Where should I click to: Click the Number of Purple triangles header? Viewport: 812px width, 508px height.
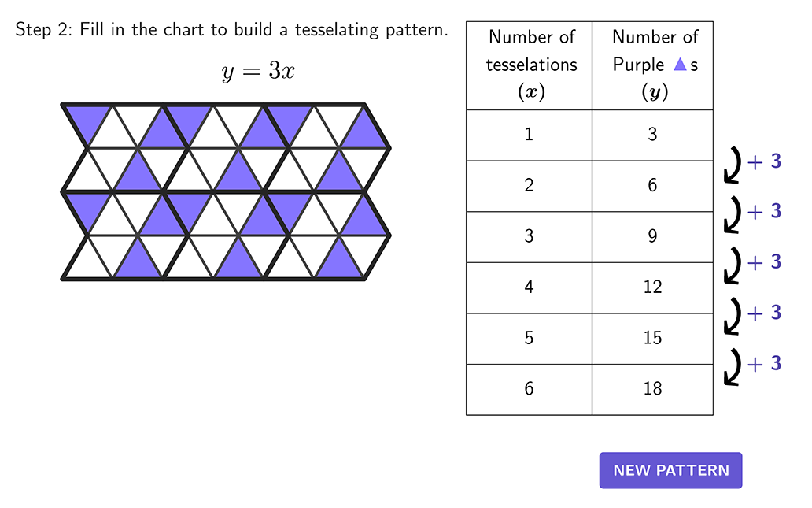click(652, 65)
